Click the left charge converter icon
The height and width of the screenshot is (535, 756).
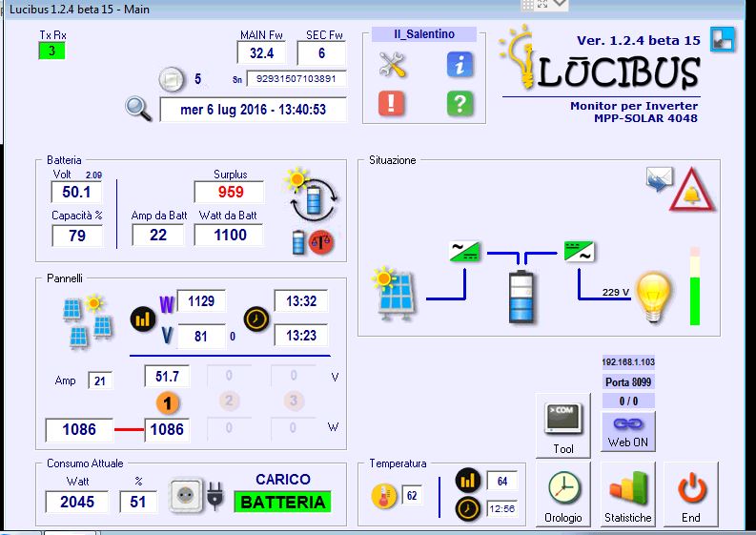point(465,252)
